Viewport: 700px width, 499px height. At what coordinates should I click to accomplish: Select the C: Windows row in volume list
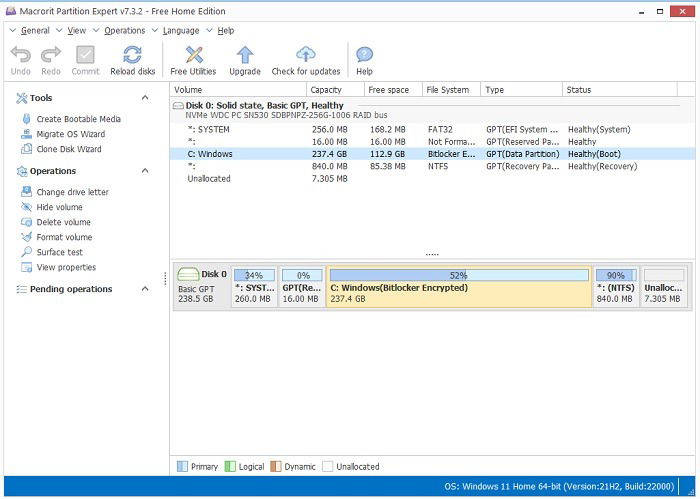[x=432, y=154]
